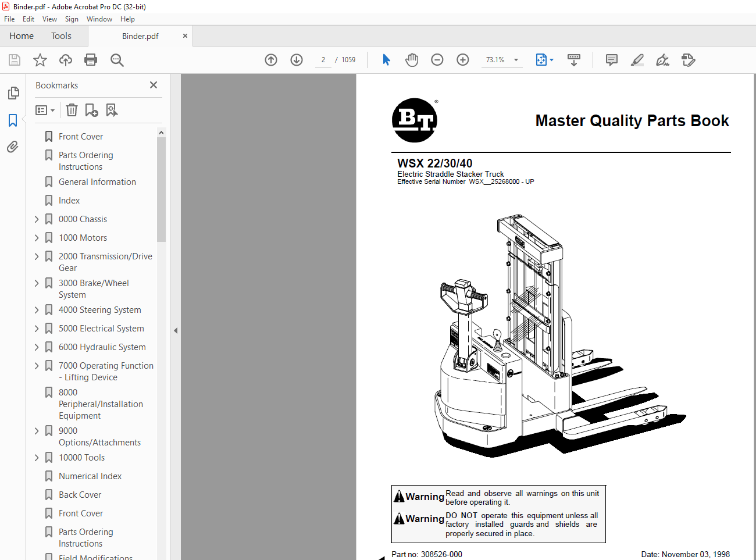
Task: Open the Window menu
Action: click(99, 19)
